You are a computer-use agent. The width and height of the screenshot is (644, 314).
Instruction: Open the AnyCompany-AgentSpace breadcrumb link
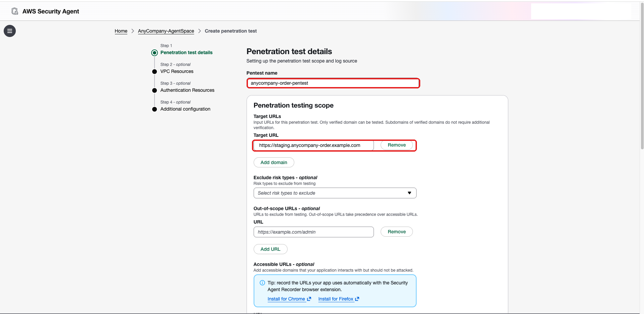166,31
